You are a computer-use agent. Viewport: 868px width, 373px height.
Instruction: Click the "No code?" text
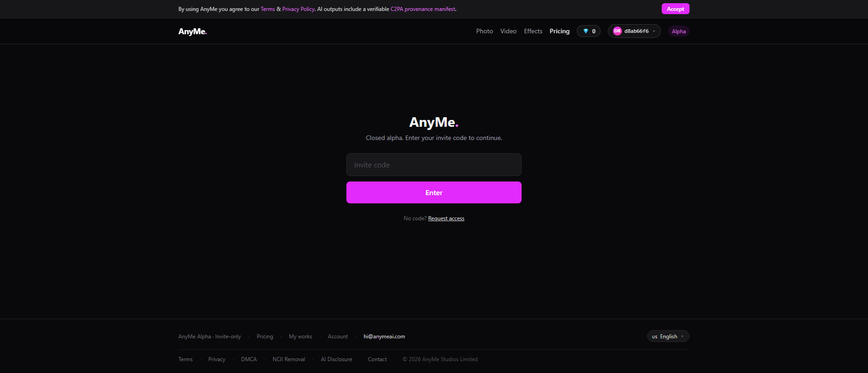pos(415,218)
